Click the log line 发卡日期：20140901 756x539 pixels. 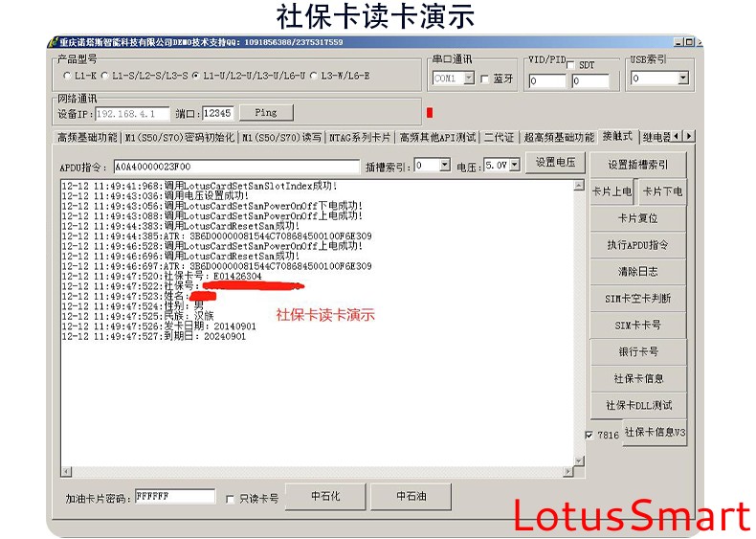click(159, 326)
